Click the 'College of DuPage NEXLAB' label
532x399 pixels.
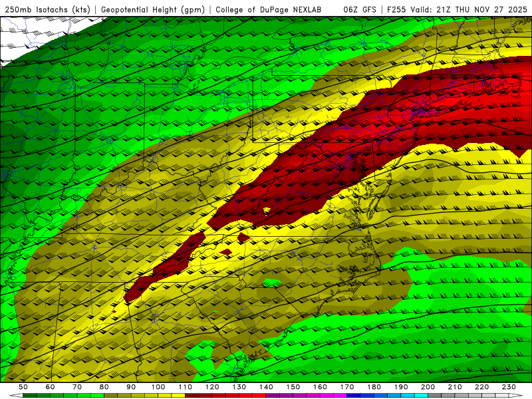(269, 9)
